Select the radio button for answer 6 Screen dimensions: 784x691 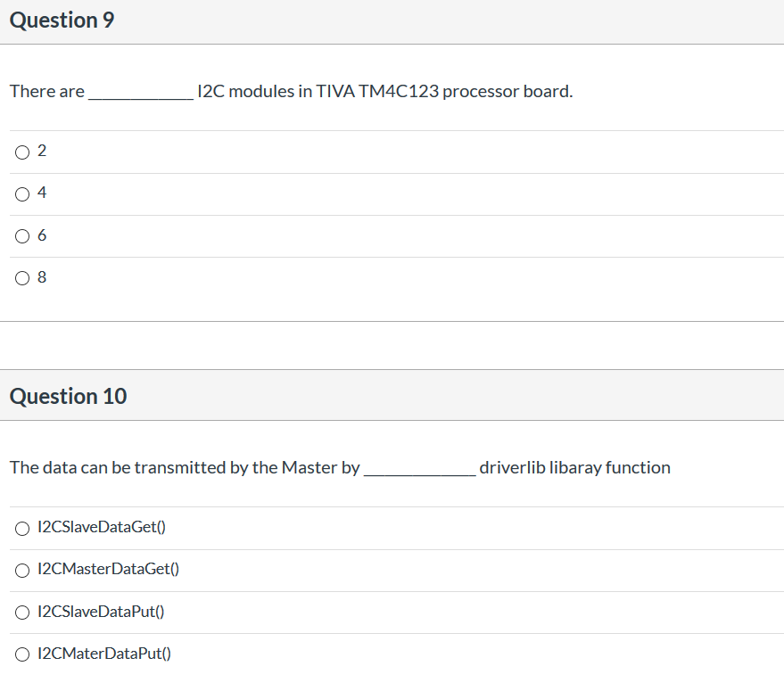tap(21, 235)
